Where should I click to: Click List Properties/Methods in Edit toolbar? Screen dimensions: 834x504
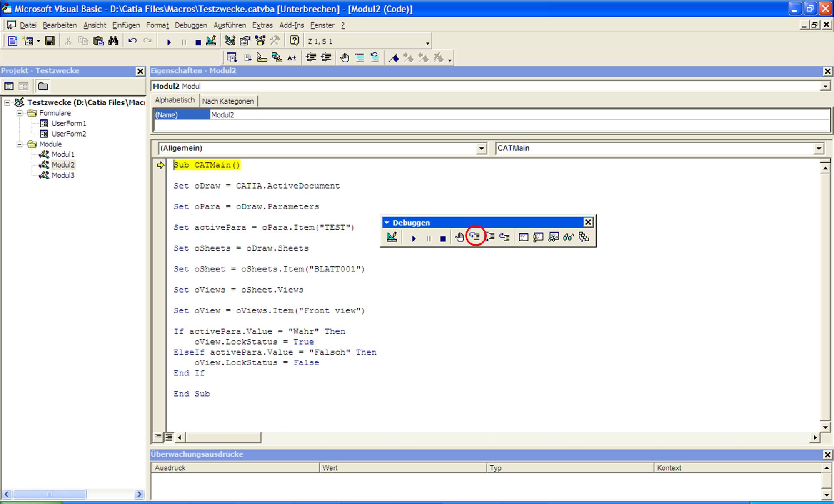coord(232,57)
